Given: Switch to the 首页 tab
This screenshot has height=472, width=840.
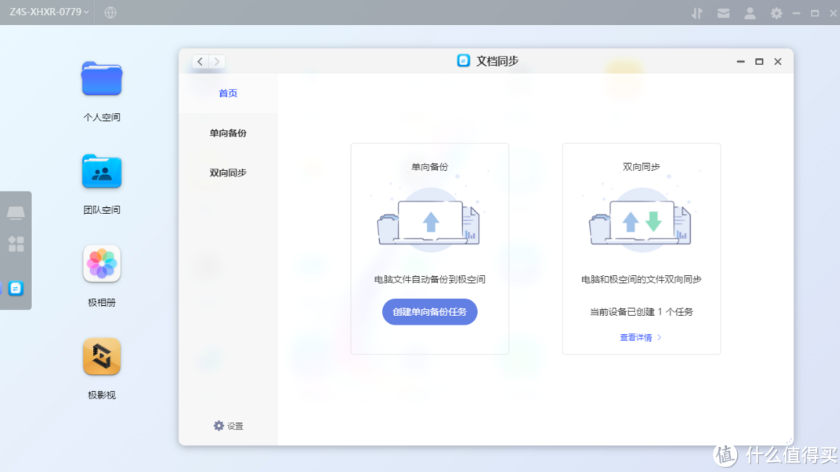Looking at the screenshot, I should [x=228, y=93].
